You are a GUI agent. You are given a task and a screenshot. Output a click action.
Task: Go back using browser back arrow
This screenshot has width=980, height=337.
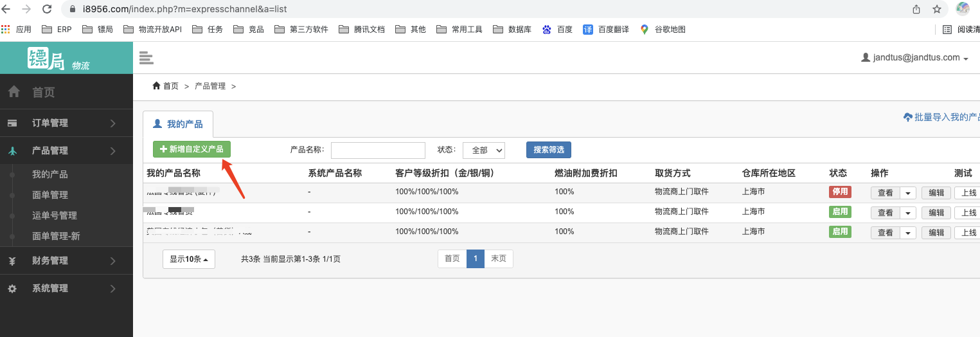click(6, 9)
